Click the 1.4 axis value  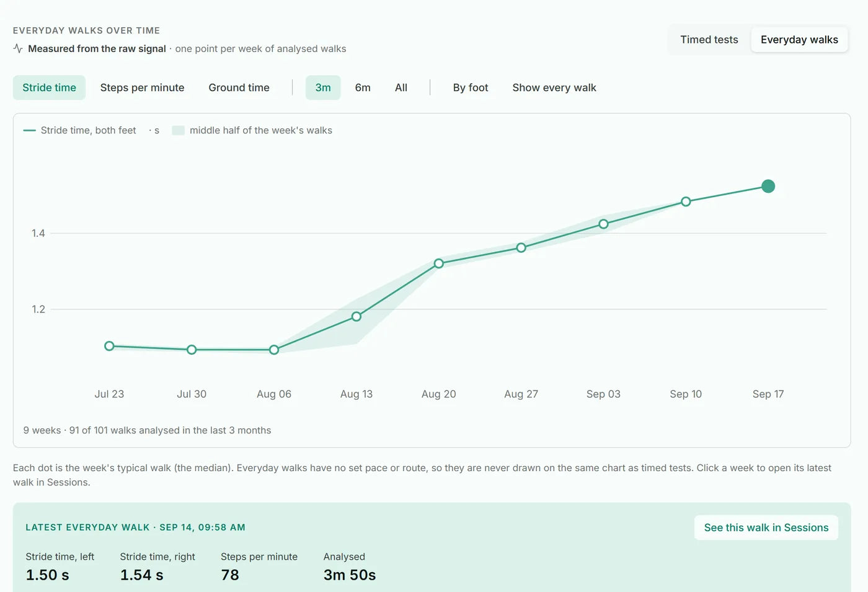38,233
